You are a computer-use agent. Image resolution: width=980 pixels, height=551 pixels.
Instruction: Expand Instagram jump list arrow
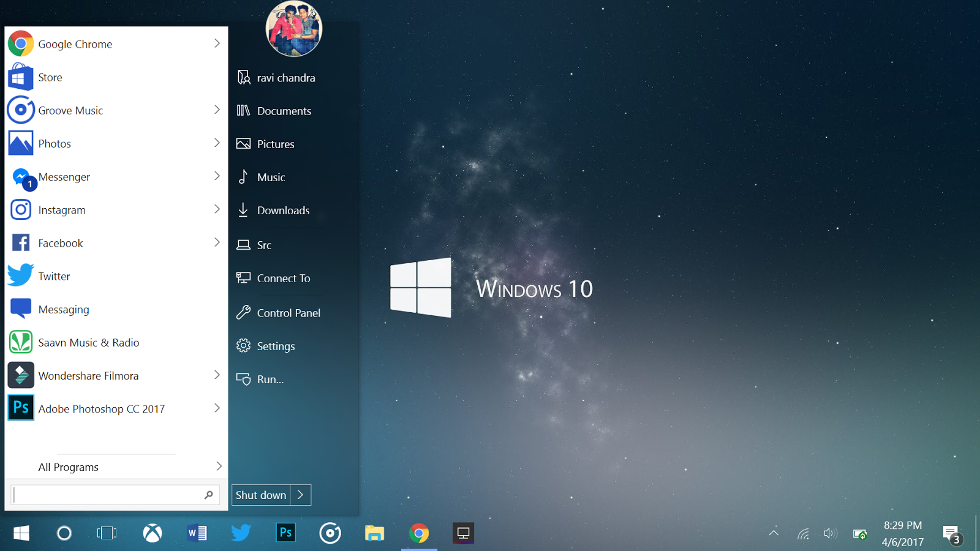217,209
